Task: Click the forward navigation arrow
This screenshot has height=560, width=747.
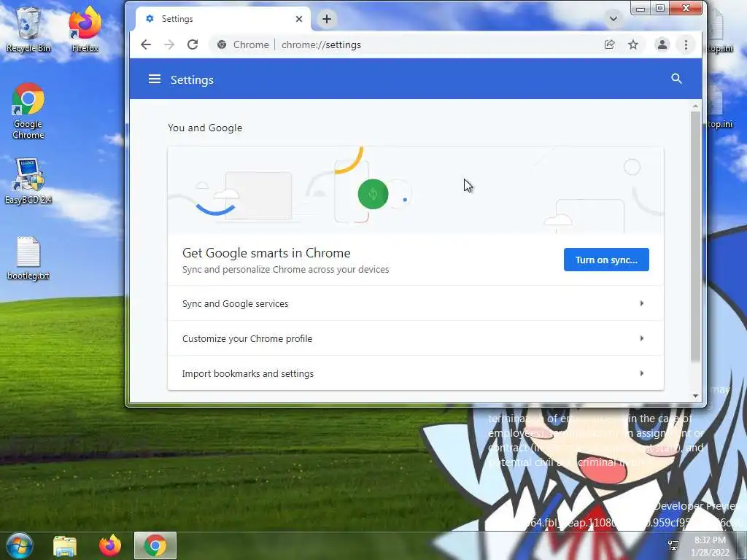Action: coord(169,44)
